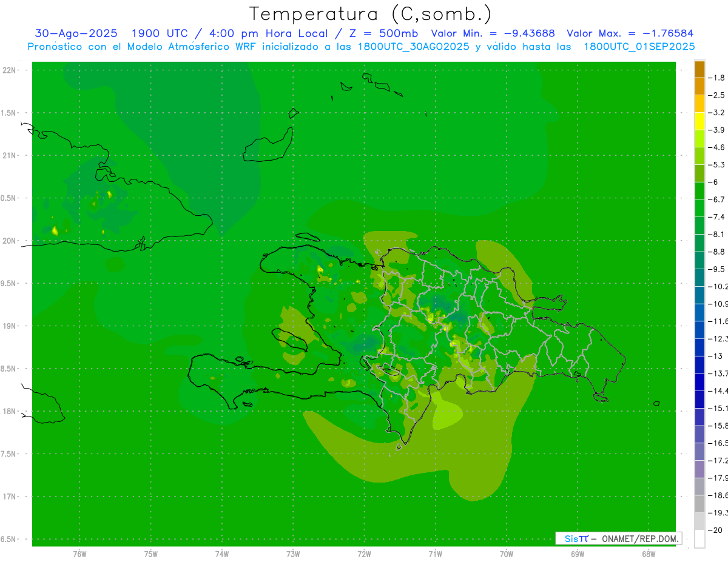Click the '-7.4' legend value

pos(717,217)
